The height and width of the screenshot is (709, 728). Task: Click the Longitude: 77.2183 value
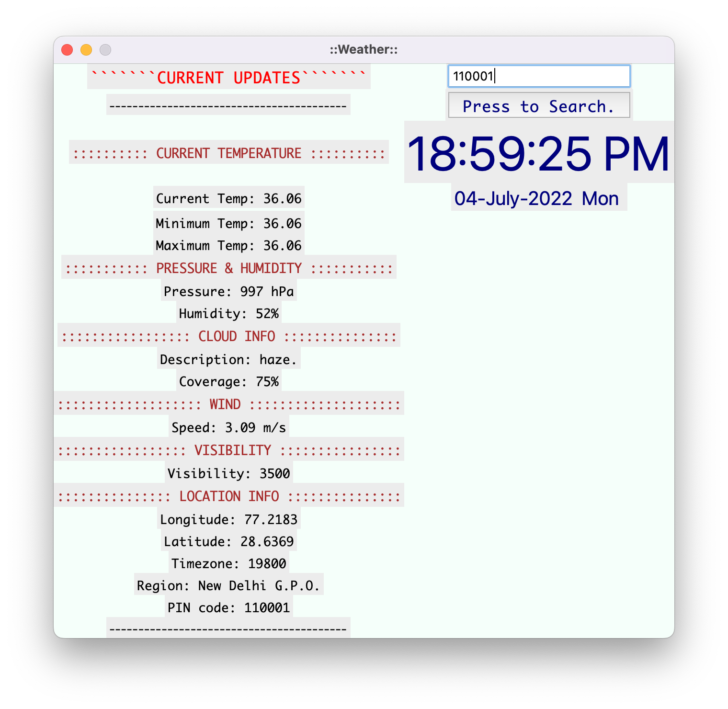coord(229,519)
